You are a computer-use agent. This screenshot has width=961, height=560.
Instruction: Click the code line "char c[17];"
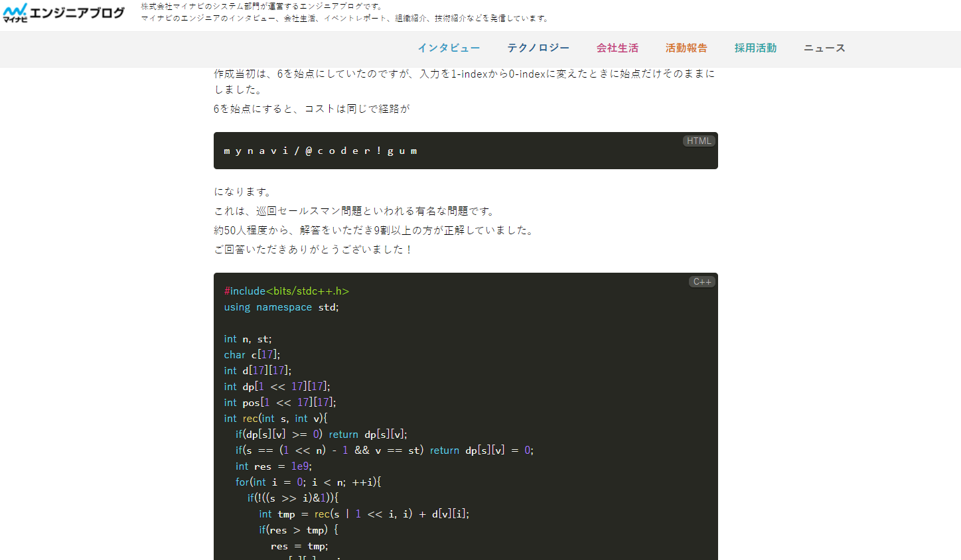[x=252, y=355]
